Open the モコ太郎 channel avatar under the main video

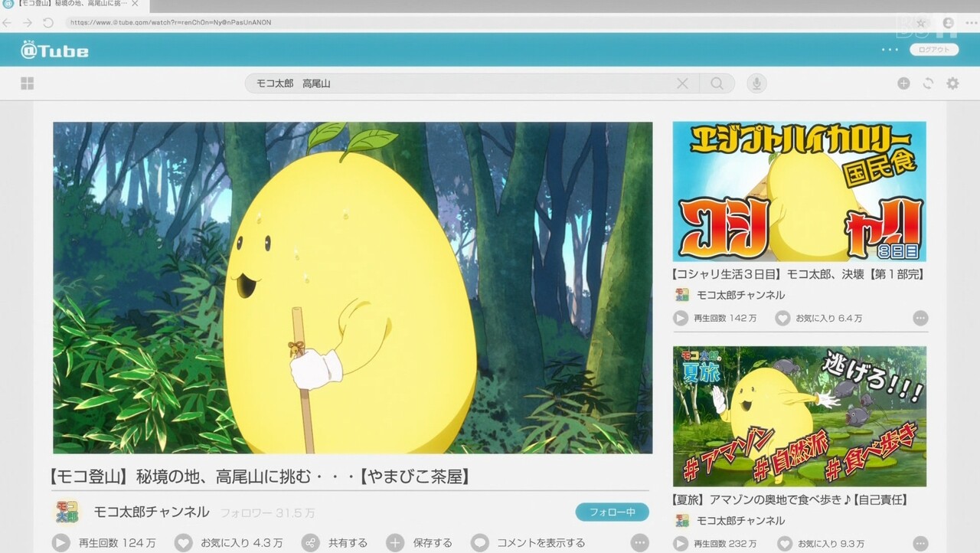(67, 512)
